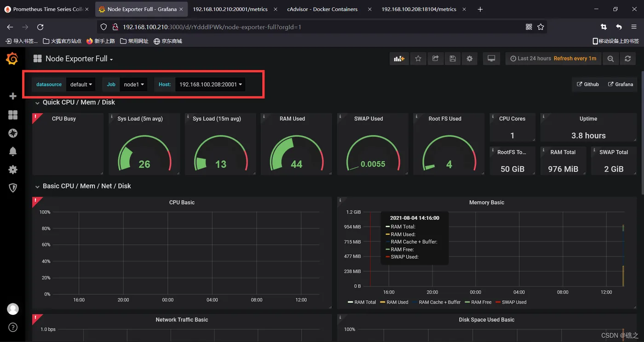This screenshot has height=342, width=644.
Task: Open the Memory Basic panel title menu
Action: pyautogui.click(x=487, y=202)
